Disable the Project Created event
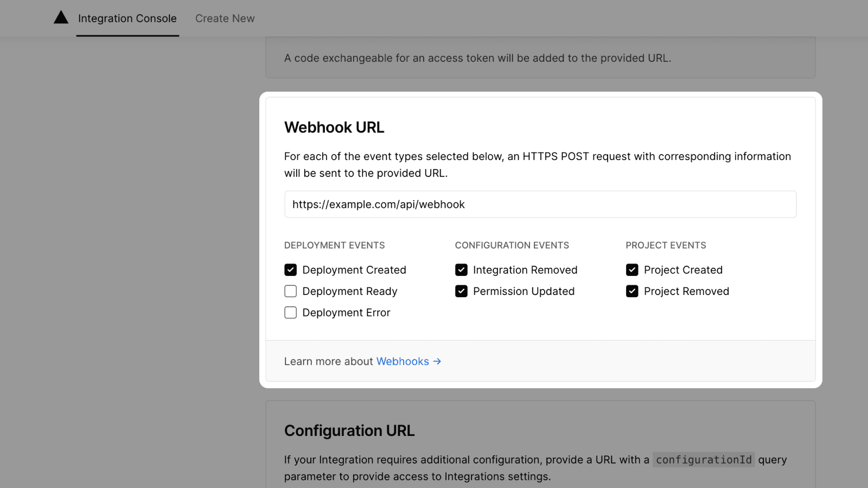 (632, 269)
